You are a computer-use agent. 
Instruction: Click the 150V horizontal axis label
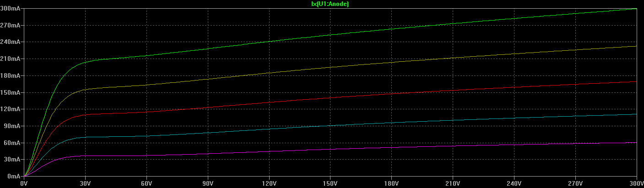(330, 183)
